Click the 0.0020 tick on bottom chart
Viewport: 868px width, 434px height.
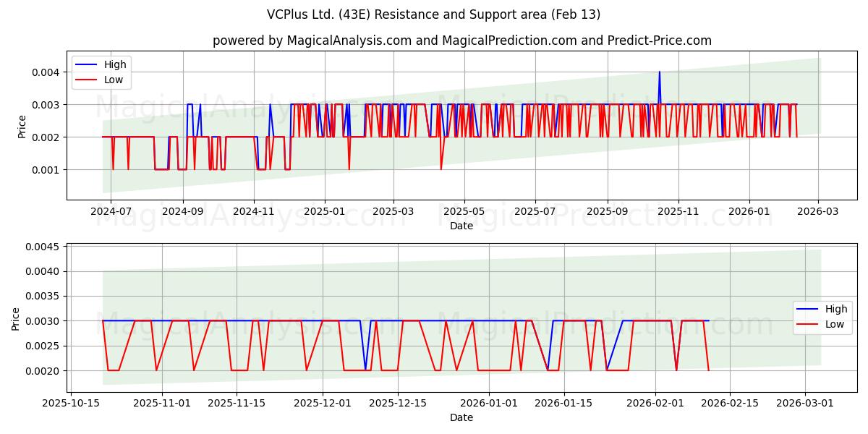click(43, 371)
